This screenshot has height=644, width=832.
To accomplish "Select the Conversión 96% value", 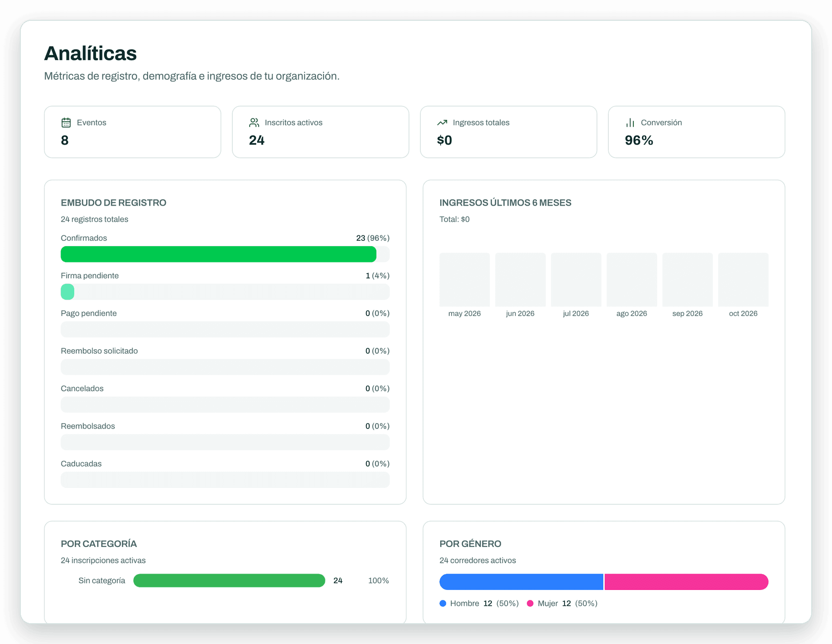I will click(x=639, y=140).
